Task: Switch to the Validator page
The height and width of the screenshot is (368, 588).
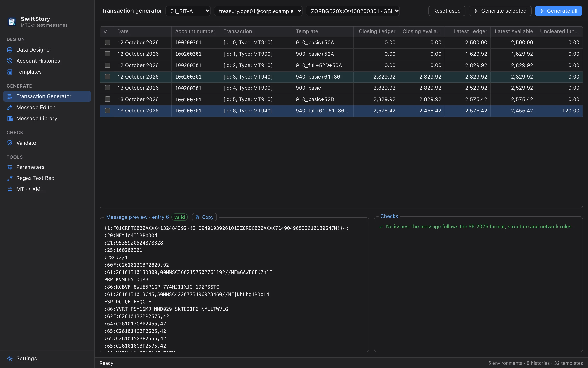Action: (x=47, y=143)
